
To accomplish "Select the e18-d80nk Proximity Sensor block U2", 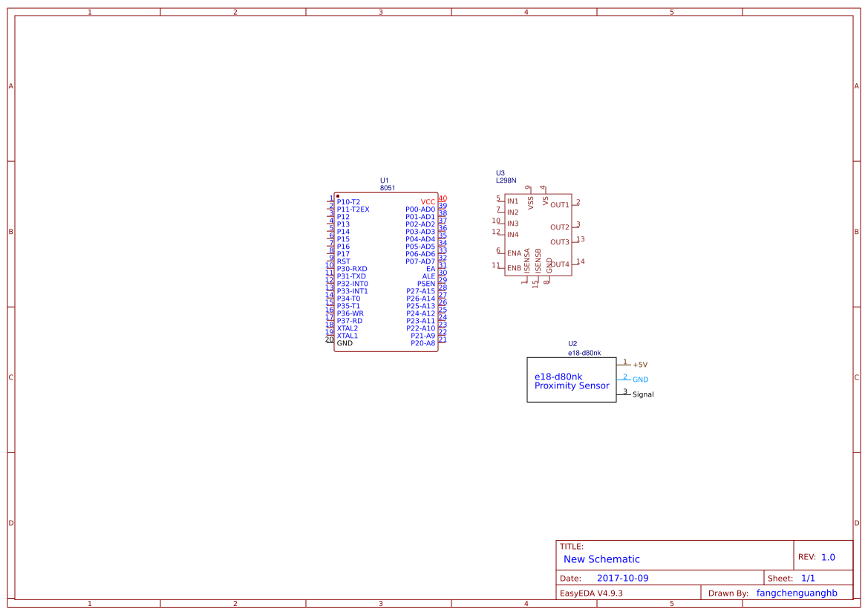I will point(572,381).
